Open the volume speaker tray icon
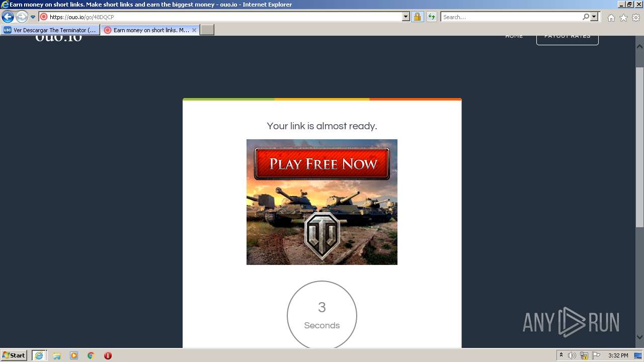Screen dimensions: 644x362 (572, 355)
